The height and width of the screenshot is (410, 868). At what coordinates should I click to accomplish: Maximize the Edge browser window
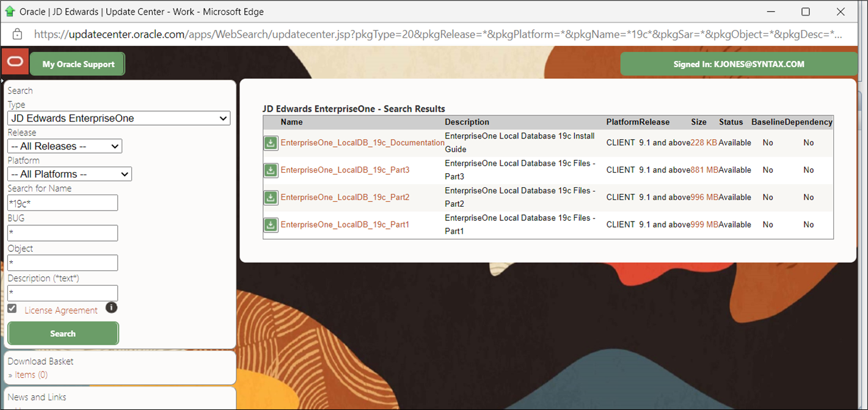tap(806, 12)
